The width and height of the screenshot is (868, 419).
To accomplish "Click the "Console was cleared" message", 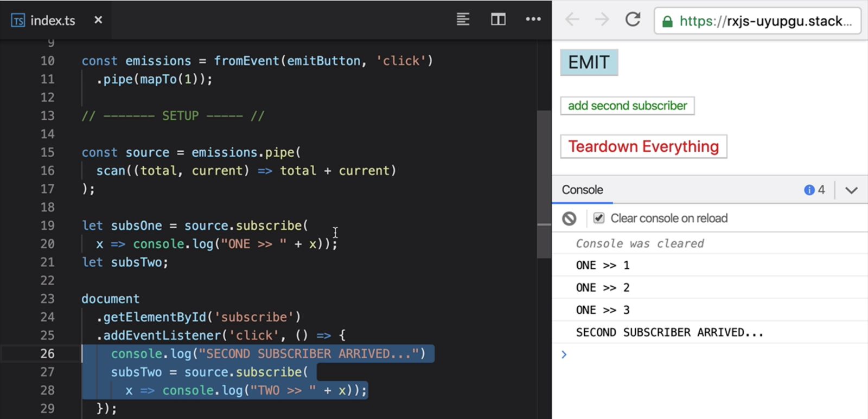I will 640,243.
